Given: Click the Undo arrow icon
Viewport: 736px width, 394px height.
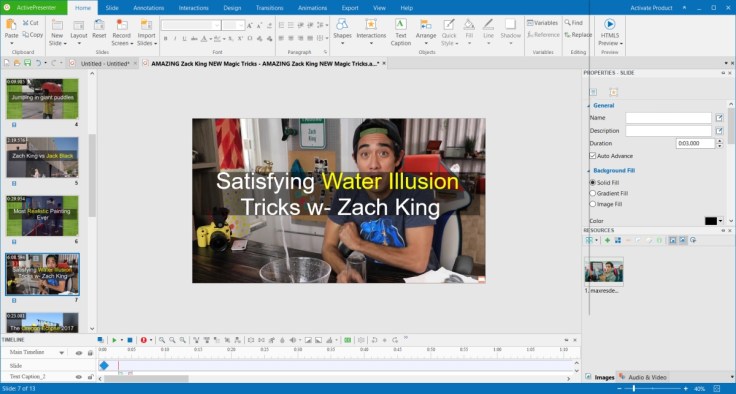Looking at the screenshot, I should coord(38,63).
